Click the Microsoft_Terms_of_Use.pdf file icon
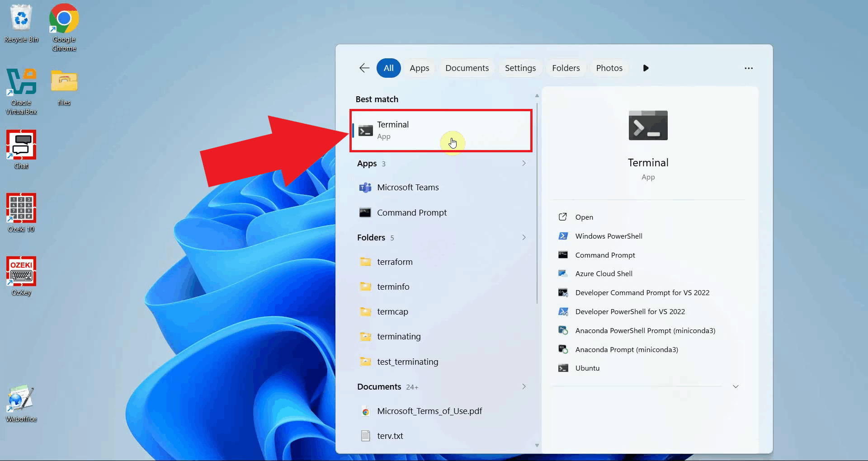Image resolution: width=868 pixels, height=461 pixels. [365, 411]
